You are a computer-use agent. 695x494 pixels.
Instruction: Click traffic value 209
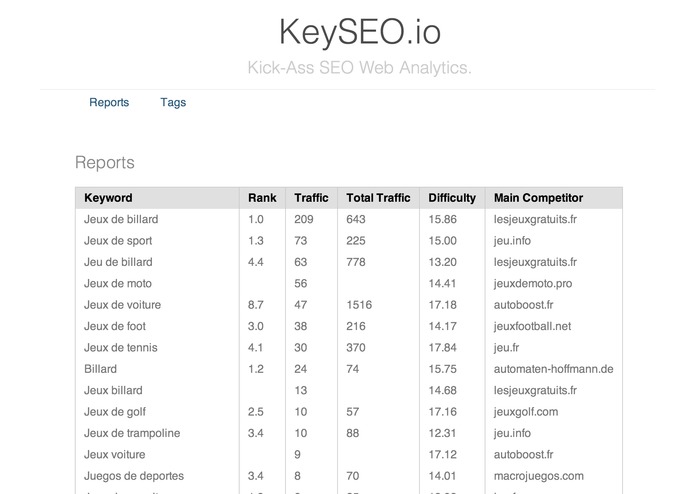[x=304, y=219]
